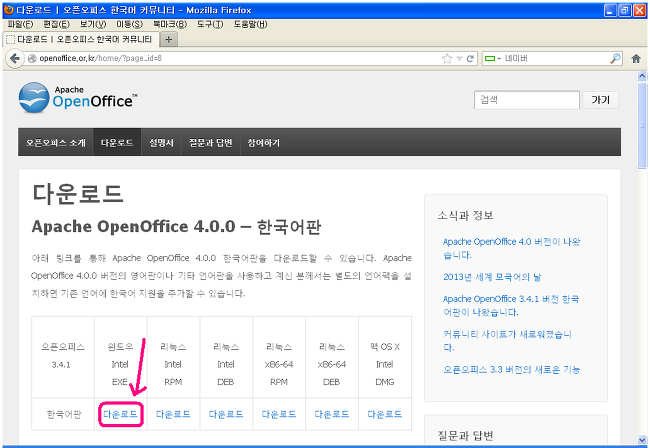The height and width of the screenshot is (448, 650).
Task: Open the 이동(S) menu
Action: coord(129,24)
